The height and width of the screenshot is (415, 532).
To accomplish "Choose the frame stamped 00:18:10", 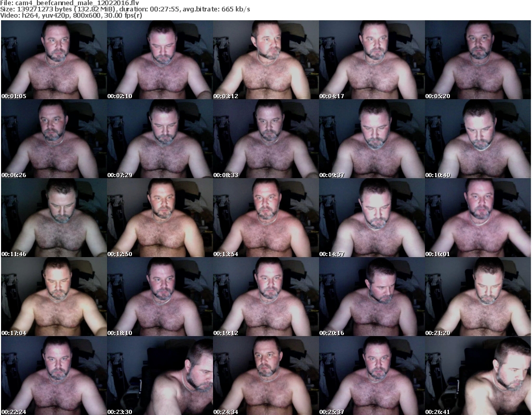I will (160, 297).
